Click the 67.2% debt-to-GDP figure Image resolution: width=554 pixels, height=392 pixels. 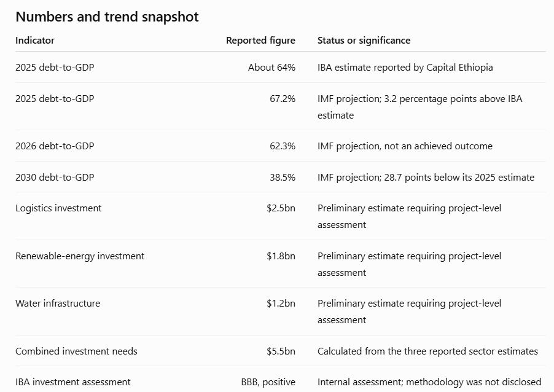click(283, 99)
